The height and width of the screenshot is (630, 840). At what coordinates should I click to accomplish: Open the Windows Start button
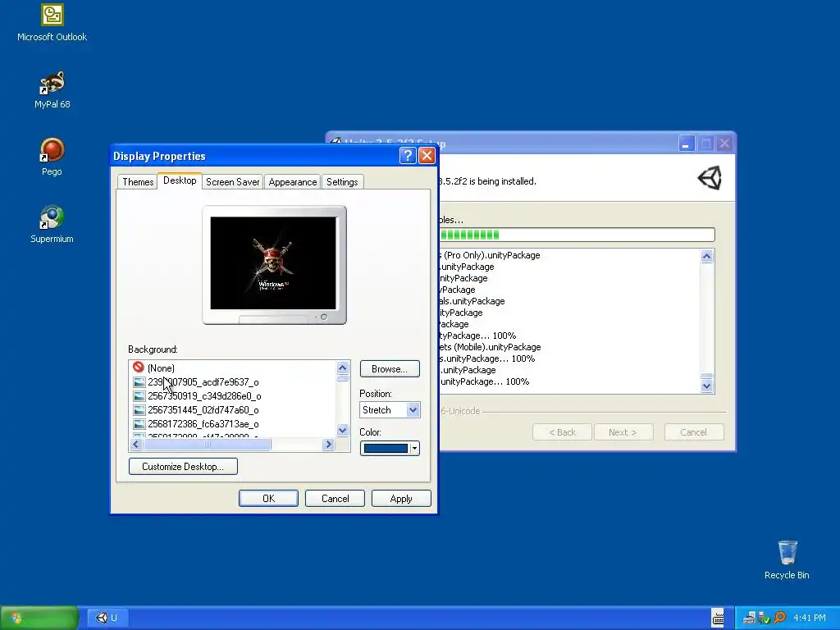point(39,618)
